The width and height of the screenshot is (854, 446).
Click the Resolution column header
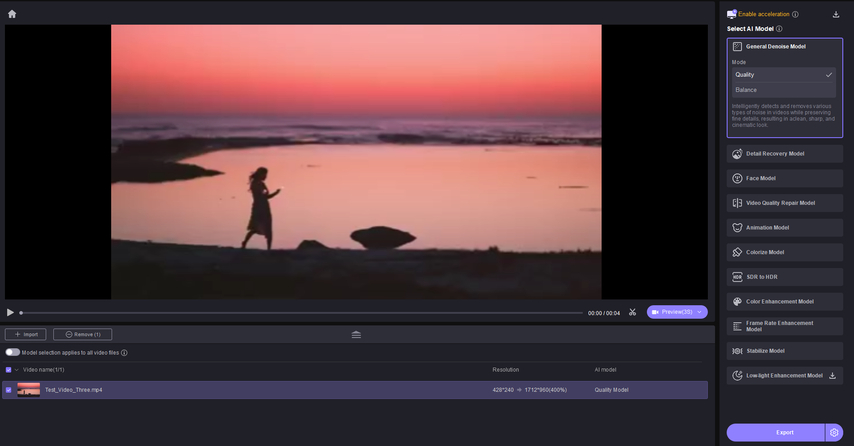pos(505,370)
